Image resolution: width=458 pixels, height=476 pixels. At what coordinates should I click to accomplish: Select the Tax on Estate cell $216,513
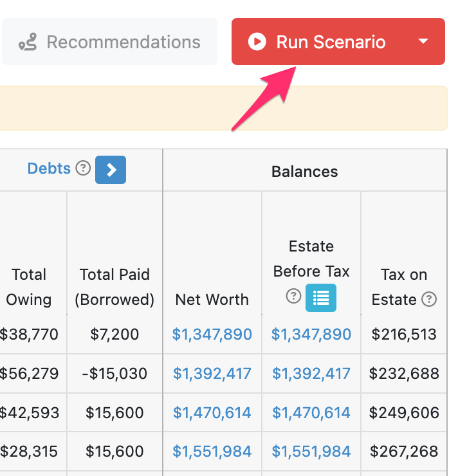tap(404, 334)
